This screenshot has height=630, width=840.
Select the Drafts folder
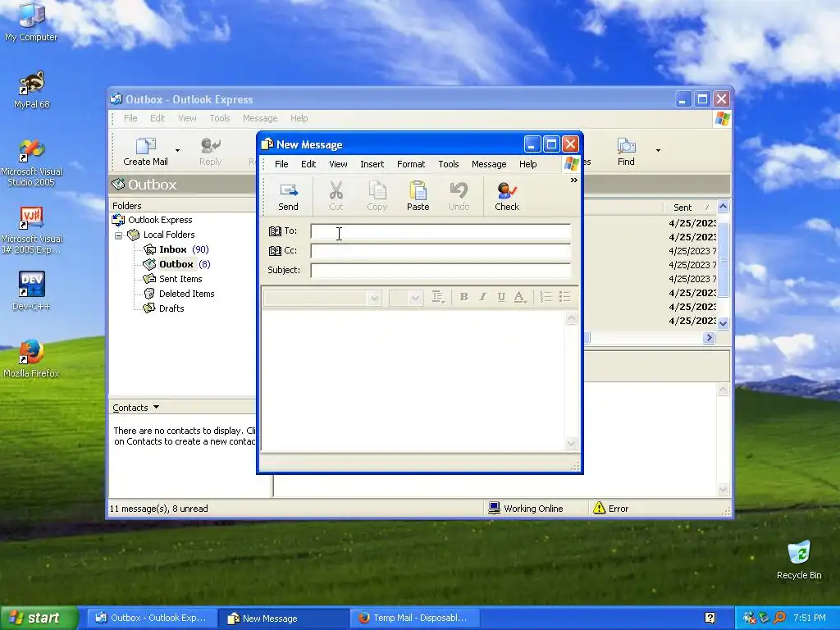point(171,308)
